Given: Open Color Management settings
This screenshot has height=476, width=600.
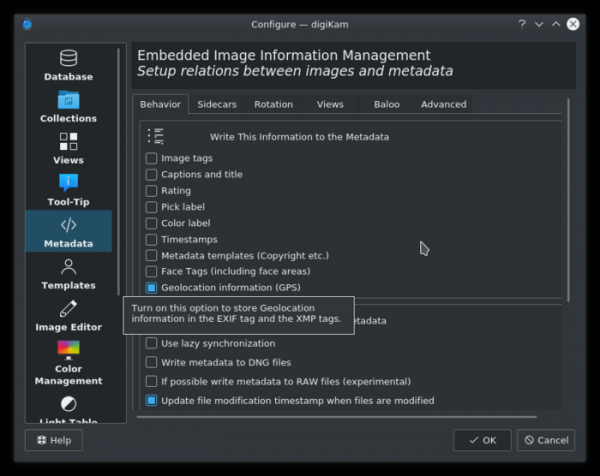Looking at the screenshot, I should (x=68, y=362).
